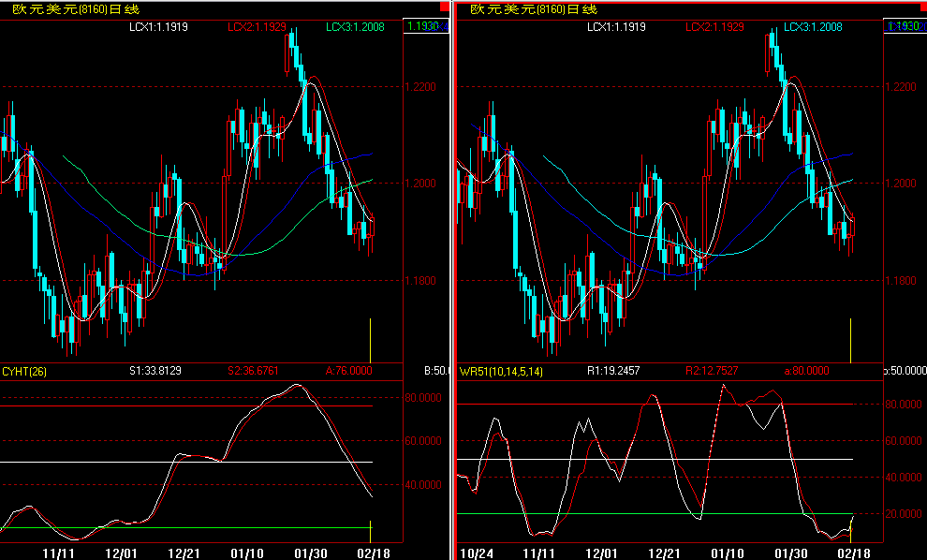Click the 12/01 date on left chart timeline
This screenshot has height=560, width=927.
(121, 553)
